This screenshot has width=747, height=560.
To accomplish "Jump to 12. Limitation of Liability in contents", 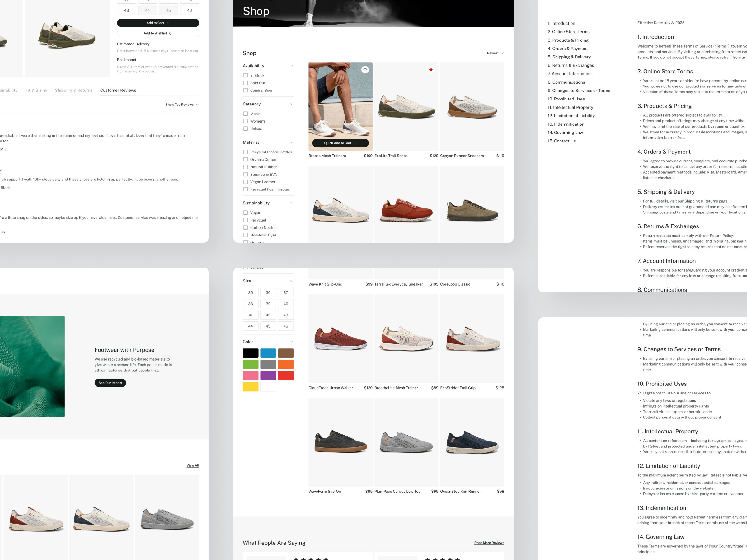I will click(571, 116).
